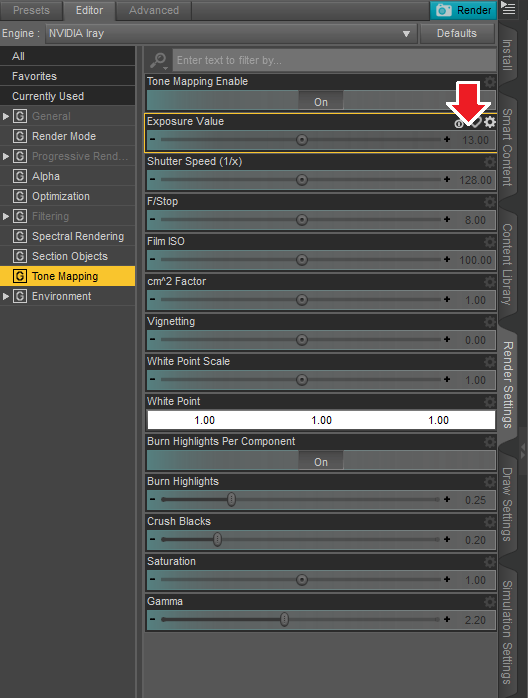Toggle Burn Highlights Per Component switch

click(x=321, y=461)
